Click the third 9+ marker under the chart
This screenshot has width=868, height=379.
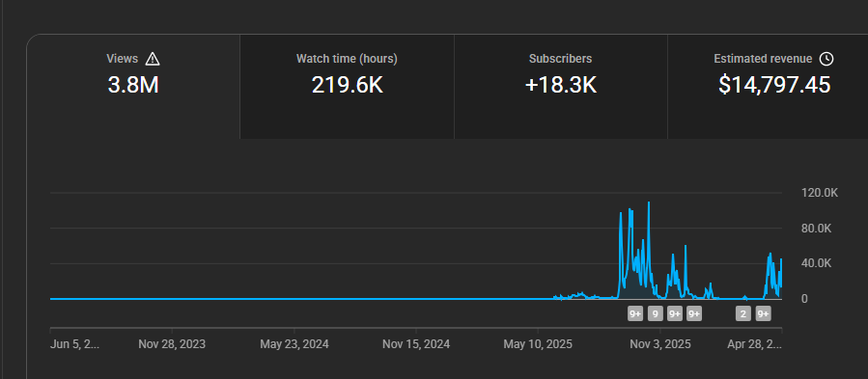(674, 313)
